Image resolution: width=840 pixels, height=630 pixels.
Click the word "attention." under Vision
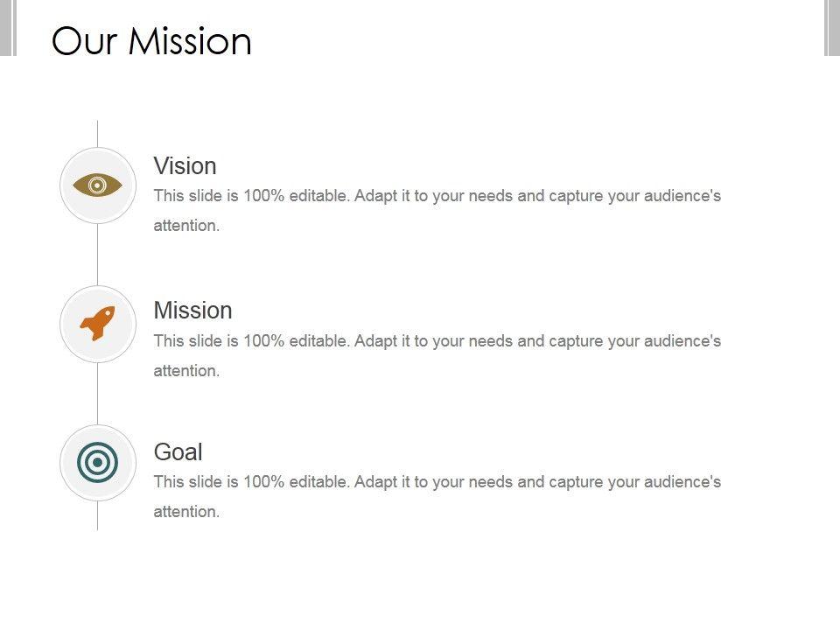(x=186, y=226)
